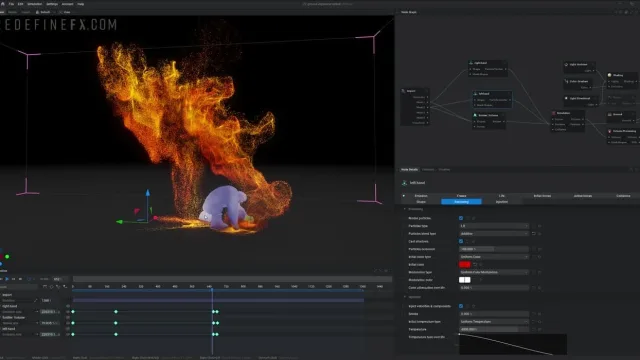Screen dimensions: 640x360
Task: Click the right hand emitter node icon
Action: coord(471,63)
